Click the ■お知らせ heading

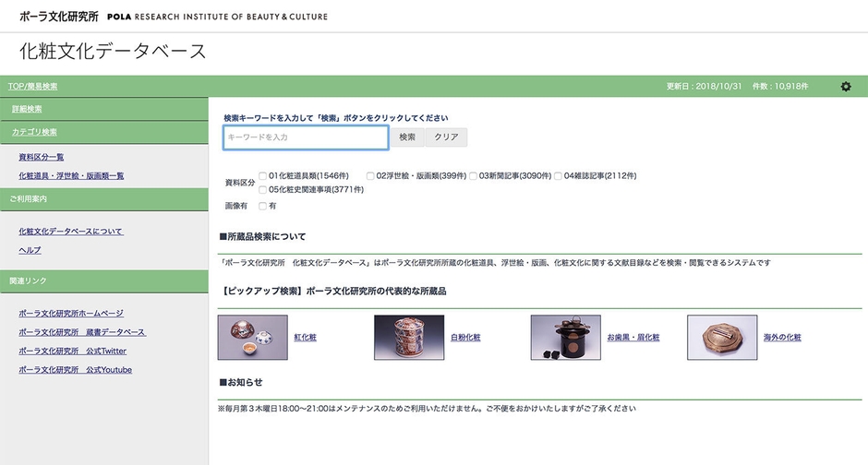241,382
